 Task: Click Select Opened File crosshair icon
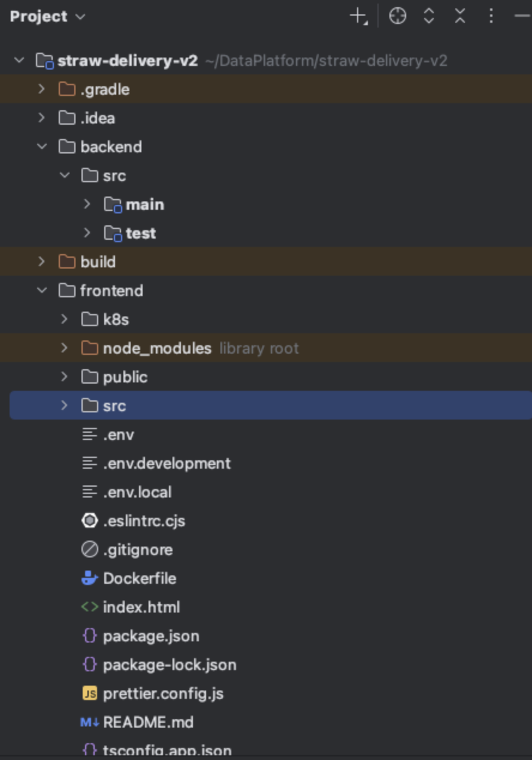coord(398,16)
